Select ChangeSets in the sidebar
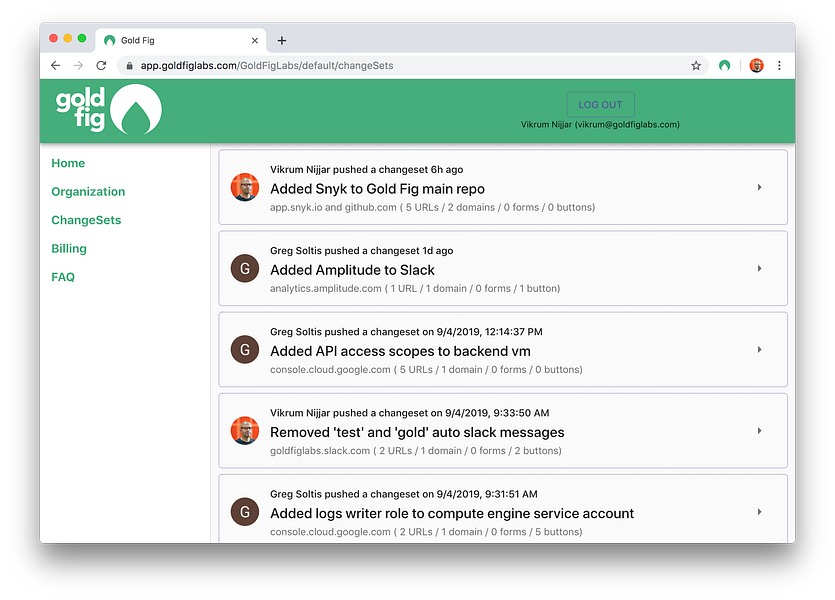Viewport: 835px width, 600px height. tap(86, 220)
